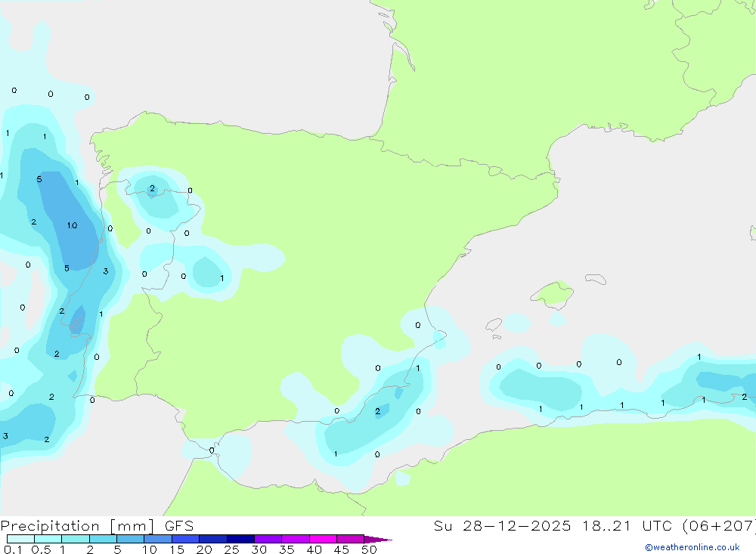Image resolution: width=756 pixels, height=554 pixels.
Task: Click the purple arrow legend end above 50
Action: 377,540
